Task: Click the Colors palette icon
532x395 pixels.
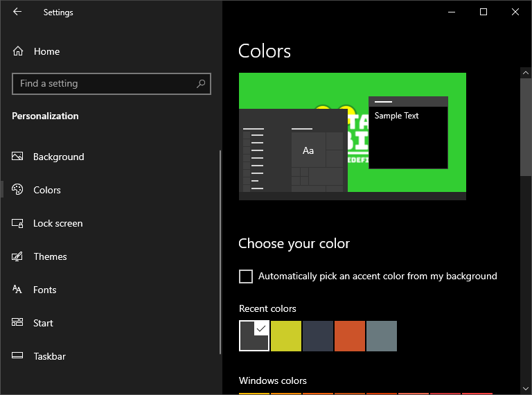Action: coord(18,190)
